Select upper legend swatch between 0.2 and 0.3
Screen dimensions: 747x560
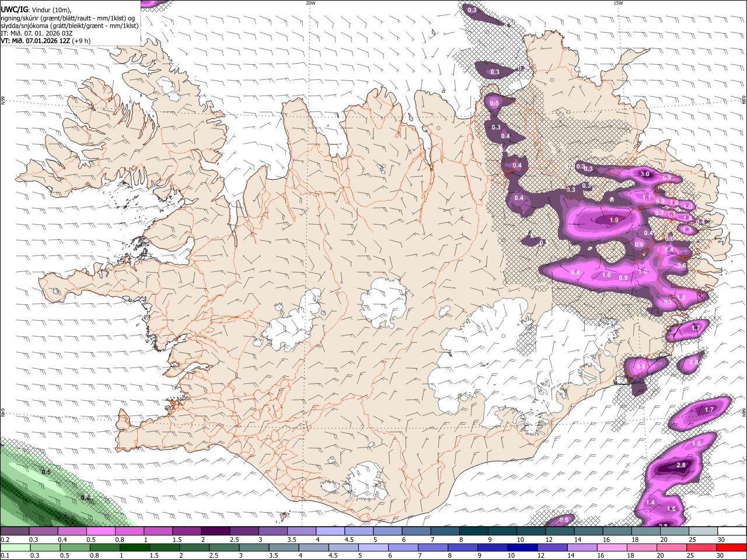(x=15, y=531)
